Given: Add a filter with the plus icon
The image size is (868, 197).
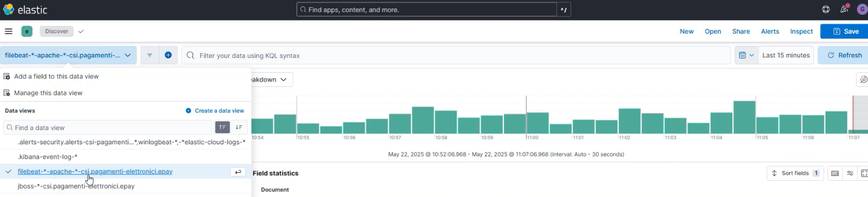Looking at the screenshot, I should pyautogui.click(x=168, y=55).
